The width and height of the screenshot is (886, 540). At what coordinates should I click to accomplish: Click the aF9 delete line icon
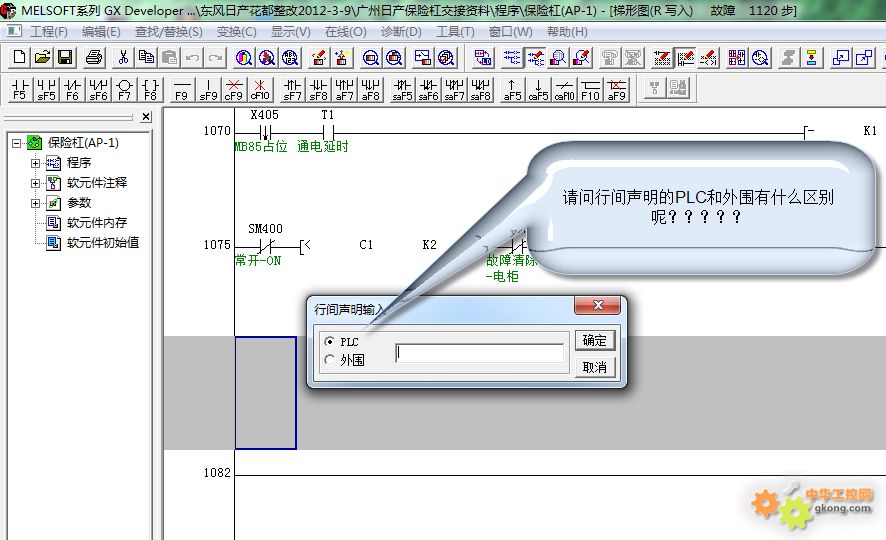(616, 89)
